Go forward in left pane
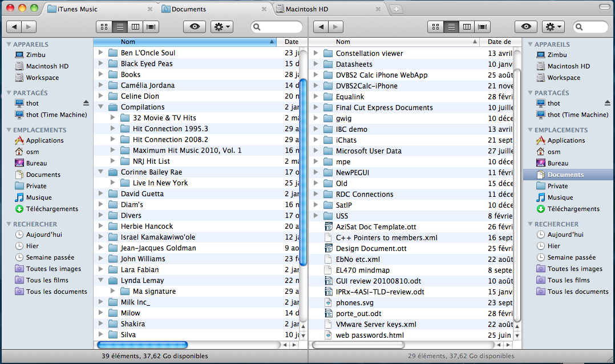 coord(29,27)
